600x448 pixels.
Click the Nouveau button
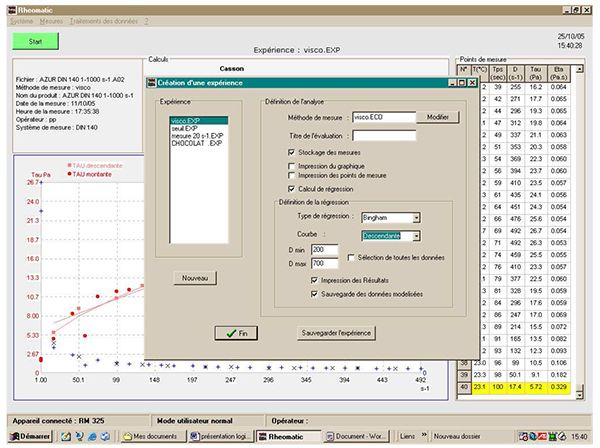pos(195,278)
